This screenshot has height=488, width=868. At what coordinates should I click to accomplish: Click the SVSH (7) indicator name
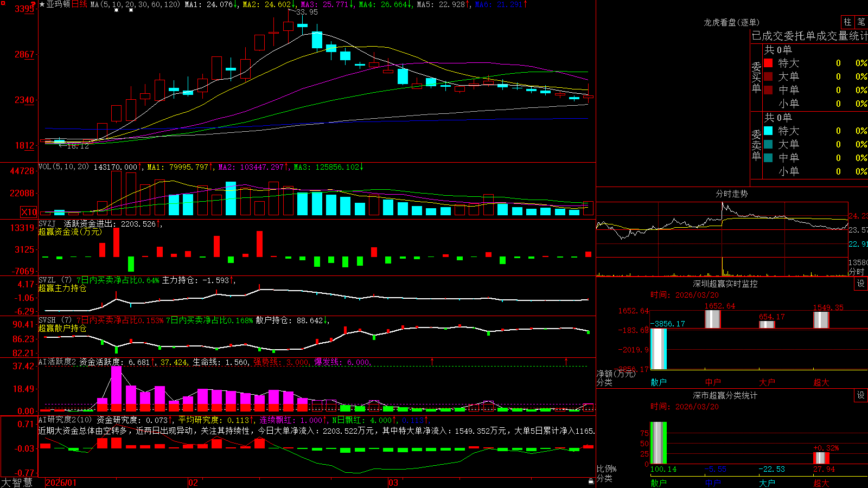[x=55, y=320]
